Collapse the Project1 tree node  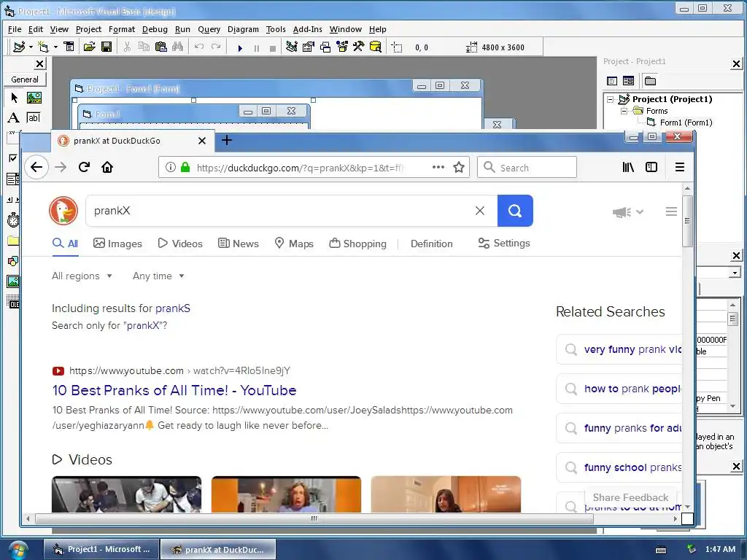(x=611, y=99)
